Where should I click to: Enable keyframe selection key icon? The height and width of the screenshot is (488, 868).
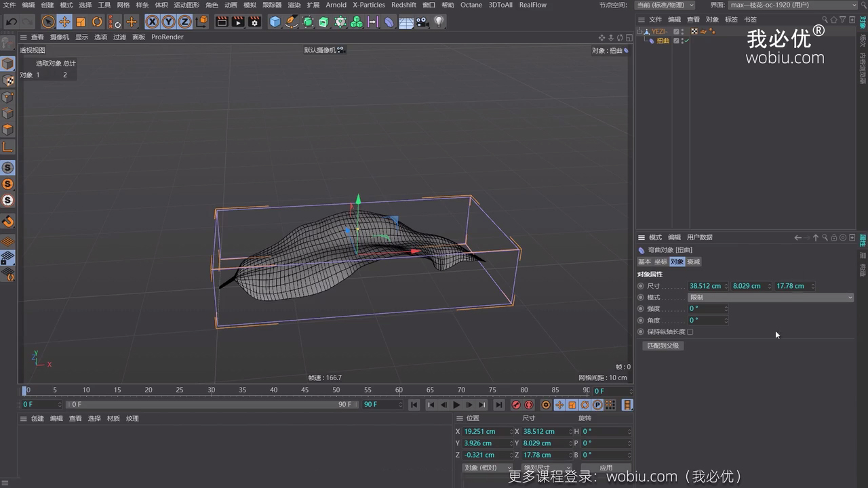pos(546,405)
